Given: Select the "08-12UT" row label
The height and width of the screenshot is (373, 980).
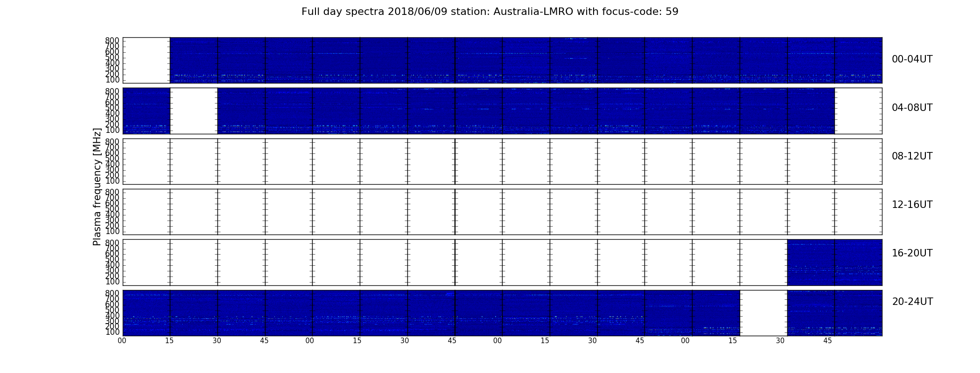Looking at the screenshot, I should point(912,156).
